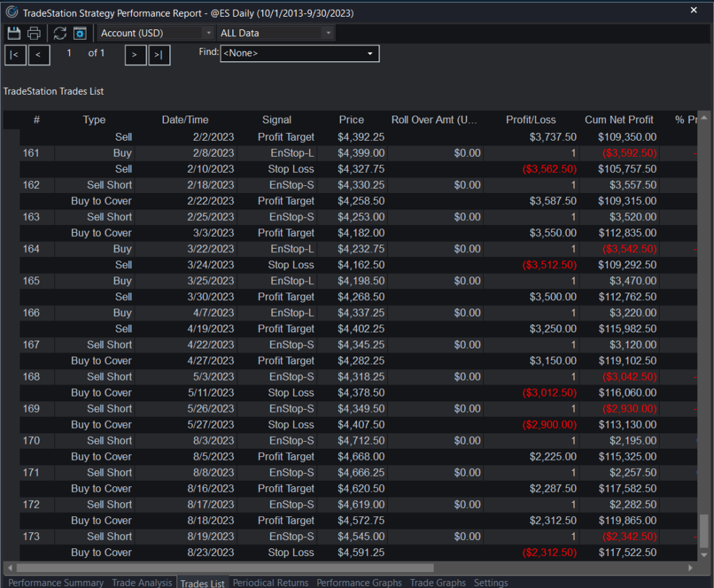
Task: Select trade row number 165
Action: (31, 281)
